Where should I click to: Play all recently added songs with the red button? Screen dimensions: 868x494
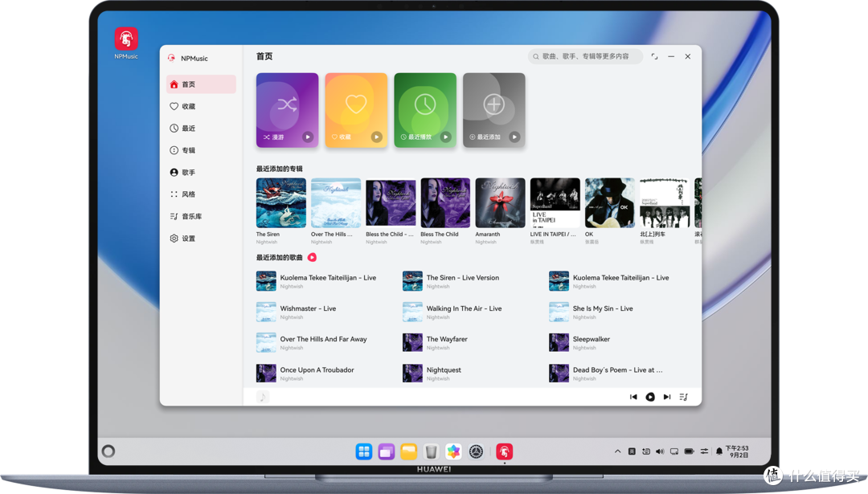point(312,257)
